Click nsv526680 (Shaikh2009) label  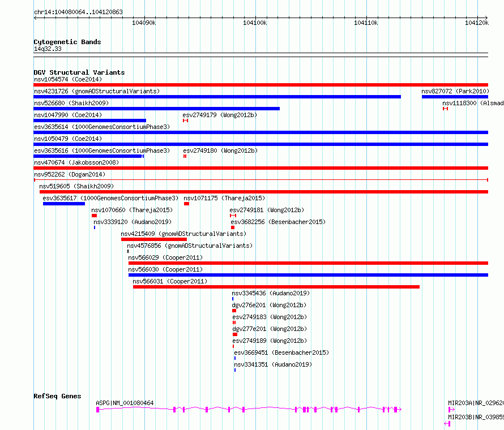(71, 103)
